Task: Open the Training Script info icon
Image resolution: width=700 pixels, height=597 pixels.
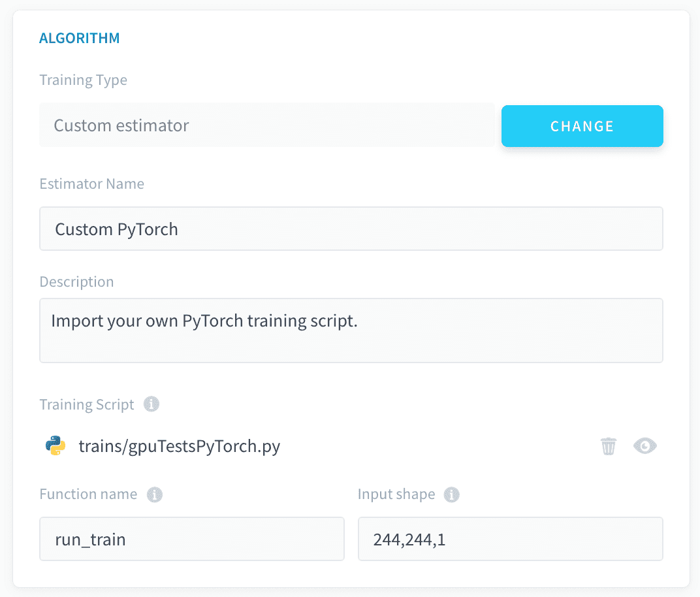Action: [151, 404]
